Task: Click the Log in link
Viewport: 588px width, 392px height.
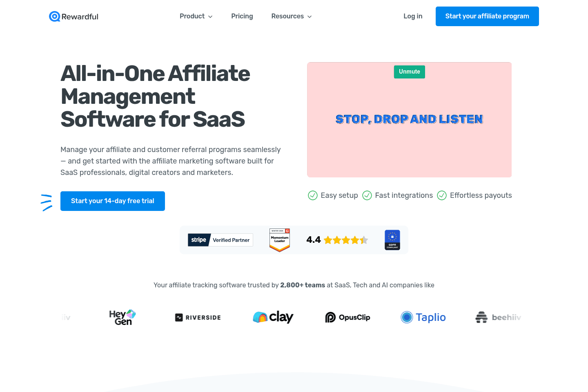Action: pos(413,16)
